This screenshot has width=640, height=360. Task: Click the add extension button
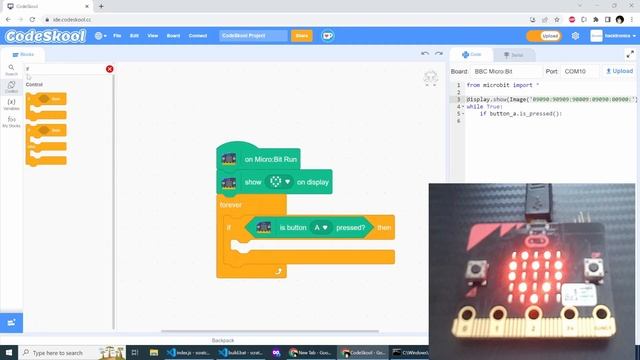pyautogui.click(x=11, y=323)
